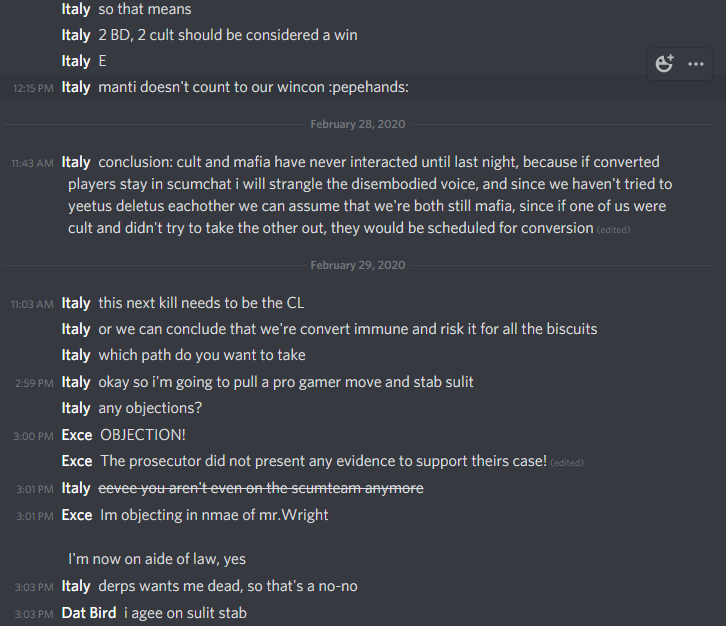Select the February 28, 2020 date divider
Image resolution: width=726 pixels, height=626 pixels.
(357, 124)
